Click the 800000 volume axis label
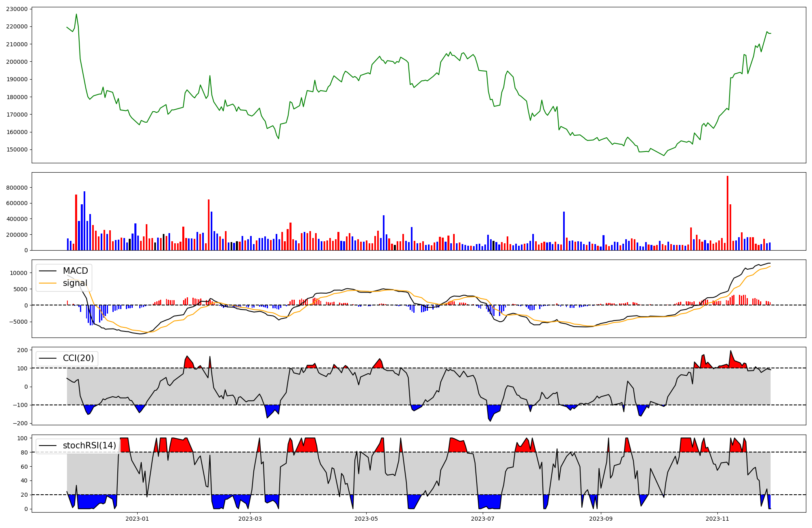 pyautogui.click(x=17, y=188)
